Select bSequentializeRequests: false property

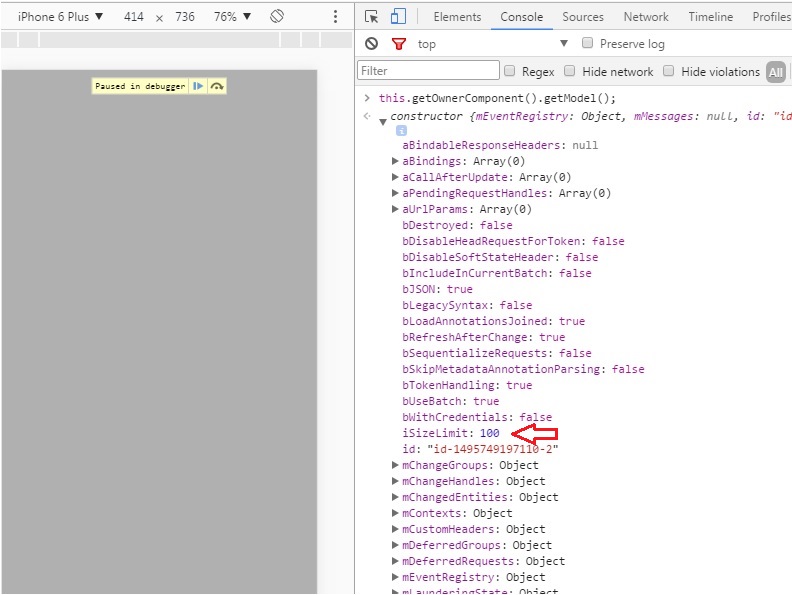pyautogui.click(x=497, y=354)
